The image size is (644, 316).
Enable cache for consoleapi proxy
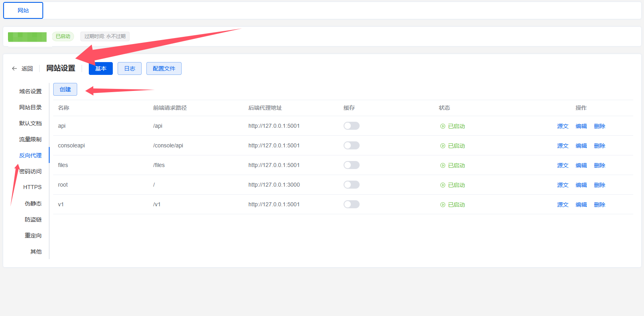[351, 145]
